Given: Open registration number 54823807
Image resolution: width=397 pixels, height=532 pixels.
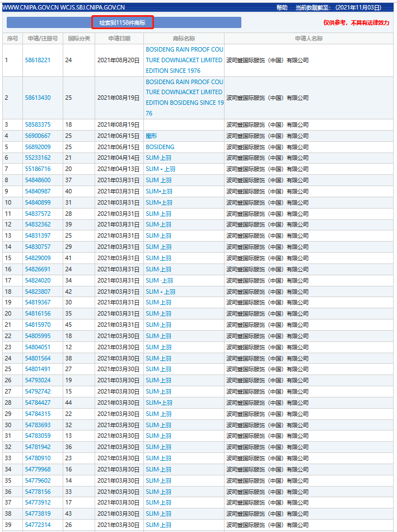Looking at the screenshot, I should pyautogui.click(x=38, y=292).
